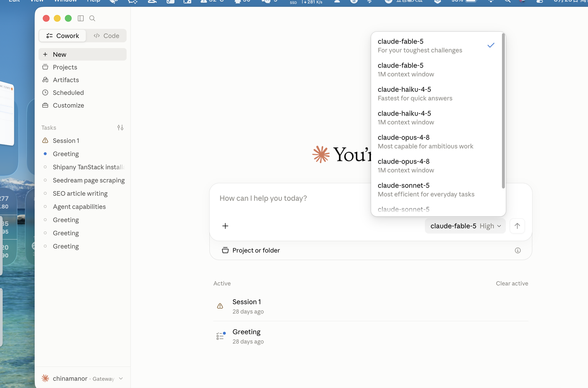The width and height of the screenshot is (588, 388).
Task: Click the info icon beside Project or folder
Action: 518,250
